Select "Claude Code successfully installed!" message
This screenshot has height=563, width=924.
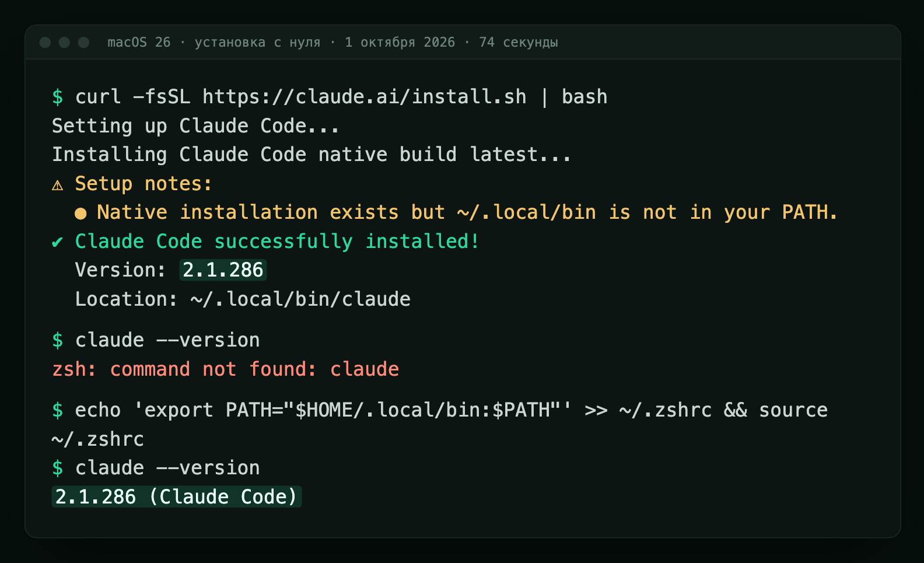pyautogui.click(x=277, y=242)
